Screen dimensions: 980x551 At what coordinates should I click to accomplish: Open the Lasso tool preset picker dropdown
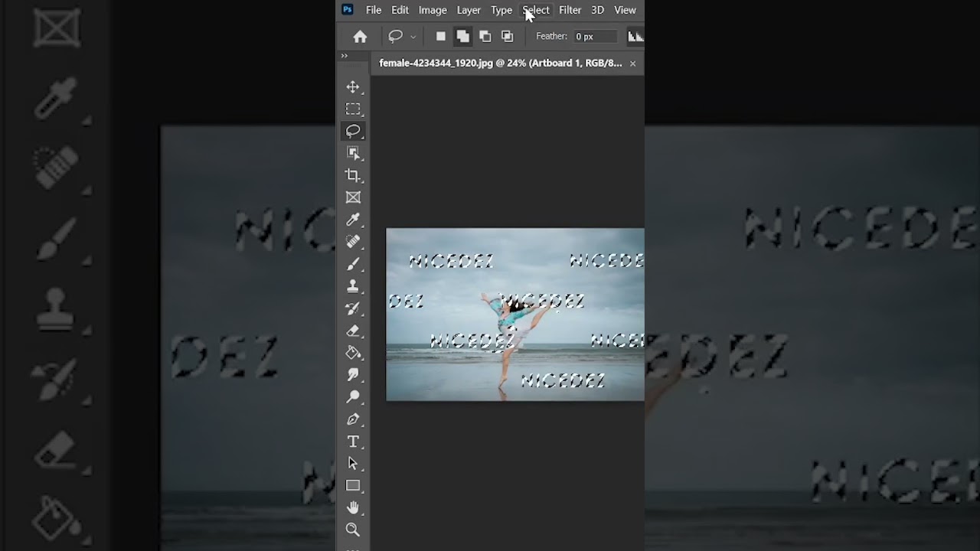pyautogui.click(x=413, y=36)
